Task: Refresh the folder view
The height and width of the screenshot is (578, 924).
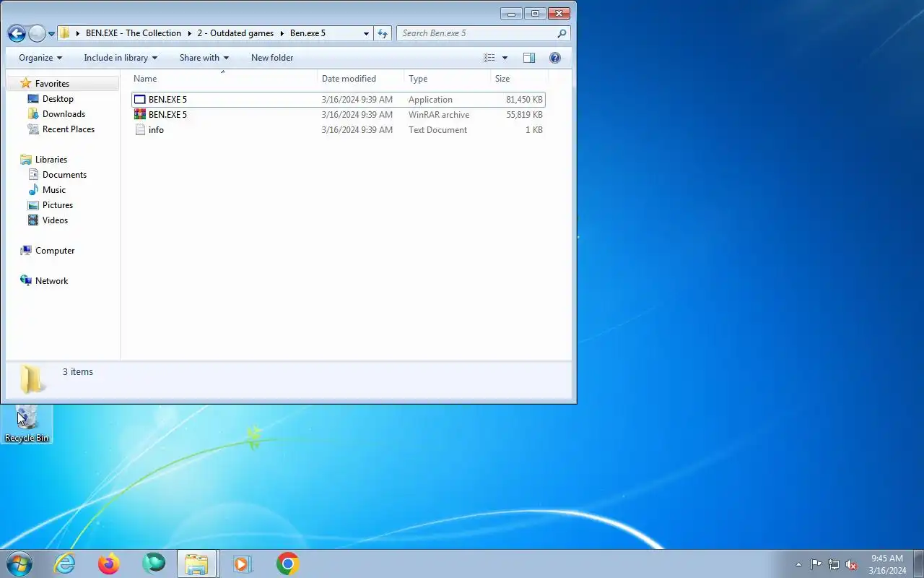Action: (x=383, y=33)
